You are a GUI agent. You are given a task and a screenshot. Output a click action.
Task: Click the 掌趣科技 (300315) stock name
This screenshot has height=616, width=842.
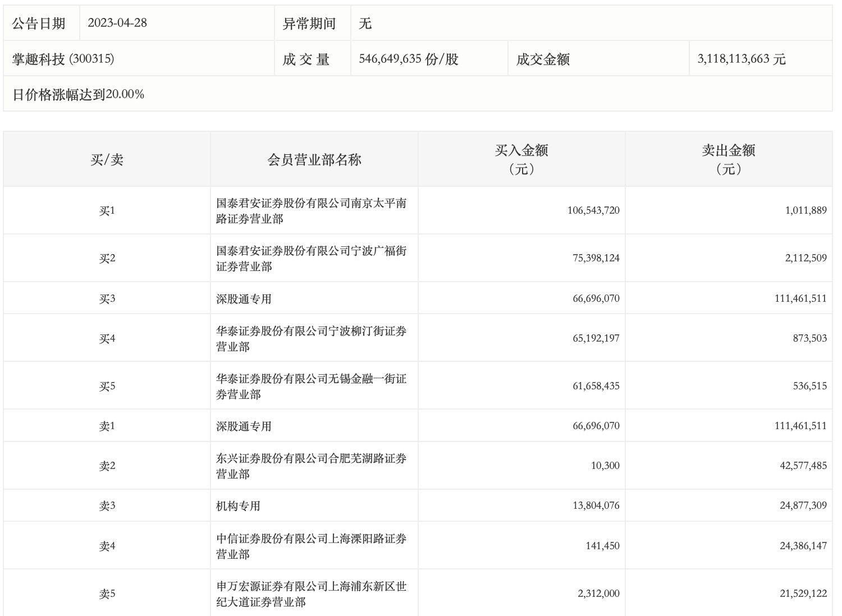[x=63, y=59]
